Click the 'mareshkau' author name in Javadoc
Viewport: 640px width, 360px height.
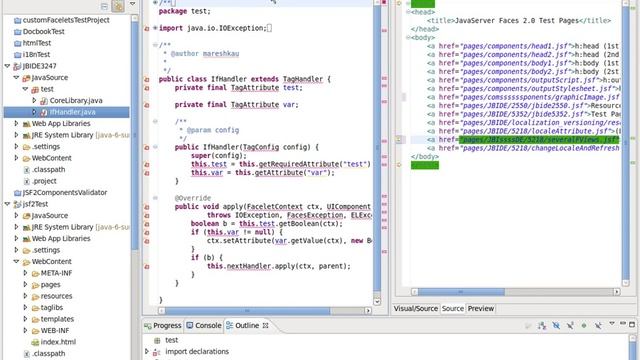[x=221, y=54]
